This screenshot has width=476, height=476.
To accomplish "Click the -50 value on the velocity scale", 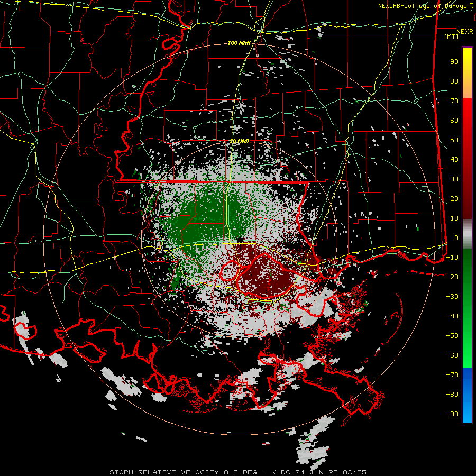I will (x=452, y=335).
